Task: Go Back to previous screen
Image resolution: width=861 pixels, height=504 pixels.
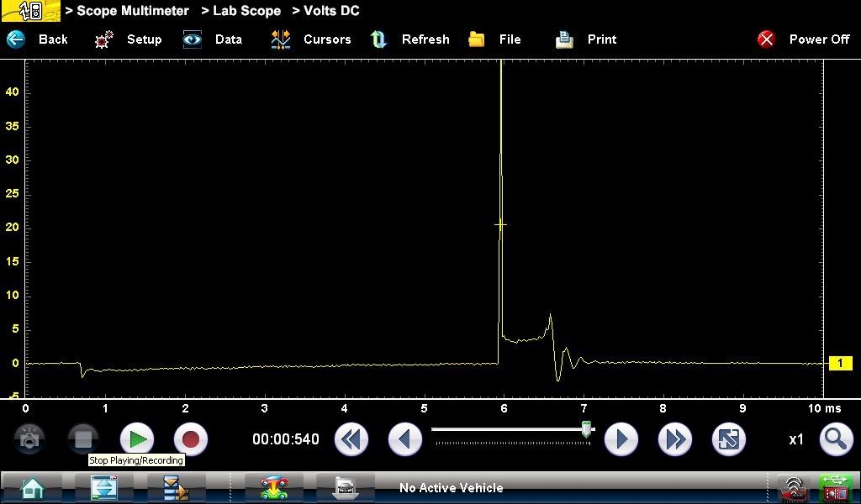Action: [38, 39]
